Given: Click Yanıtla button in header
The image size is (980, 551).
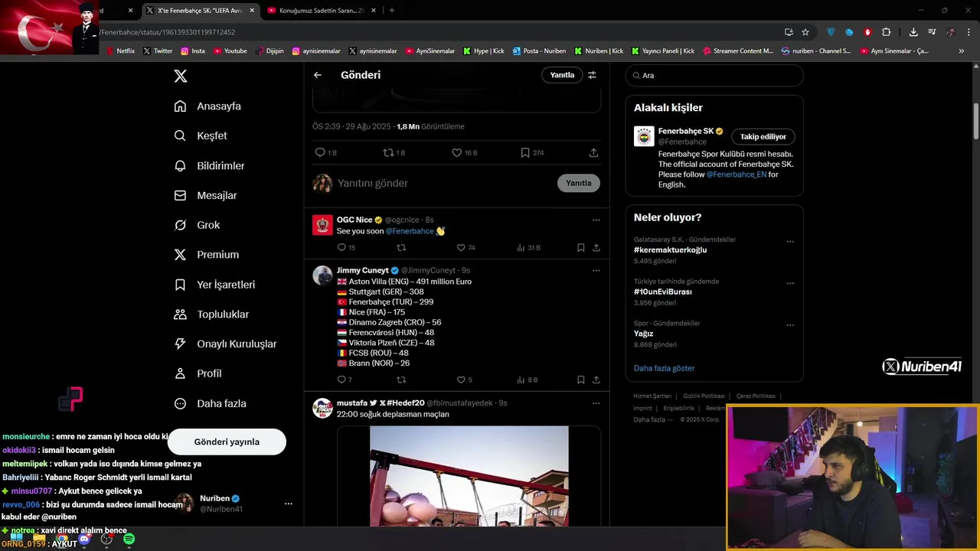Looking at the screenshot, I should pyautogui.click(x=562, y=75).
